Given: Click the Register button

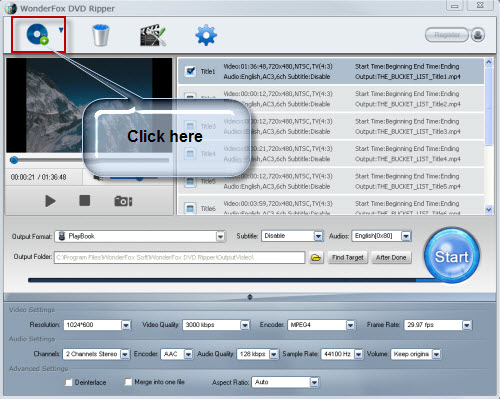Looking at the screenshot, I should coord(447,35).
